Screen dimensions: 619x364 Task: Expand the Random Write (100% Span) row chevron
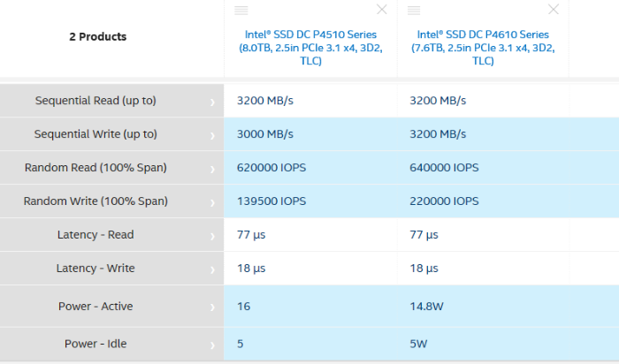(x=212, y=202)
